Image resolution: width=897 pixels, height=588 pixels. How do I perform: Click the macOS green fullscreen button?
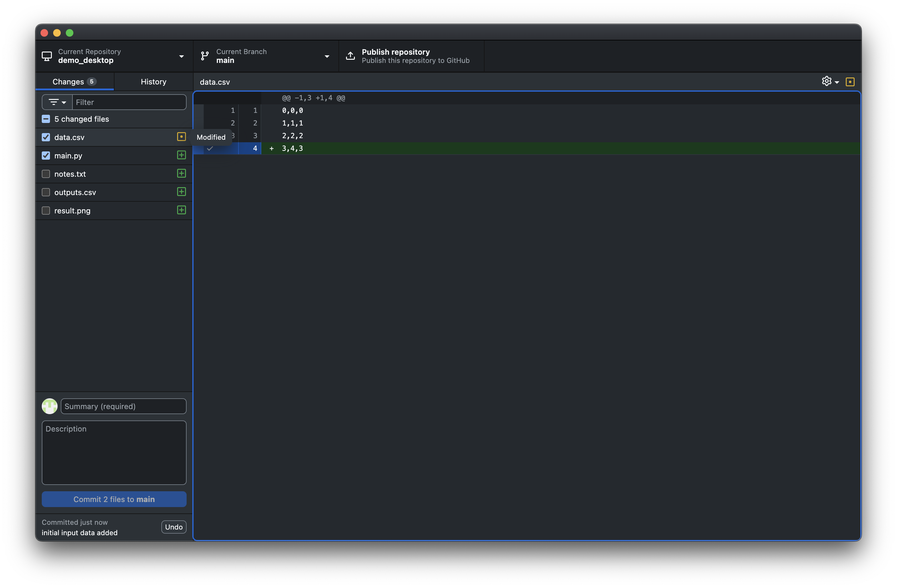coord(70,33)
